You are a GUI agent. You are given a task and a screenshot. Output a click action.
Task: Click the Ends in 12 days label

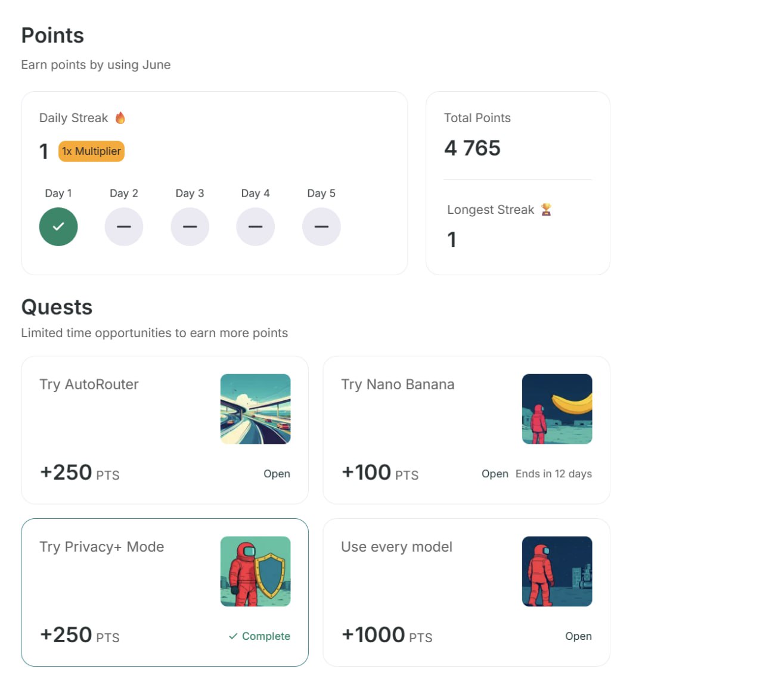pos(554,474)
